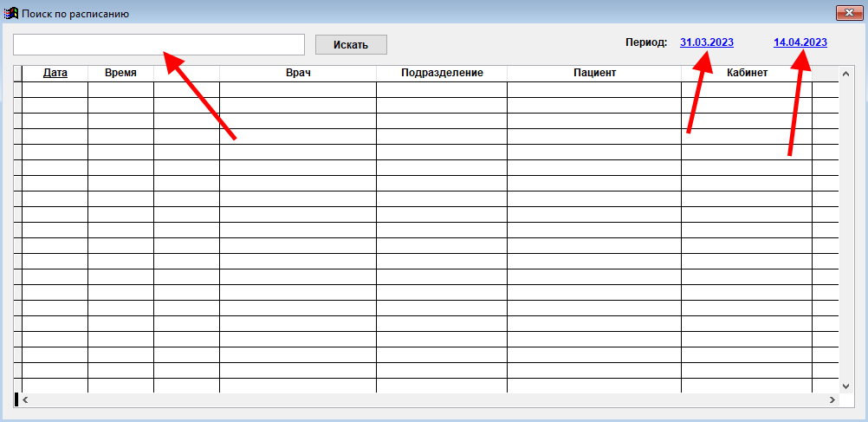Click the vertical scrollbar down arrow
868x422 pixels.
coord(846,385)
